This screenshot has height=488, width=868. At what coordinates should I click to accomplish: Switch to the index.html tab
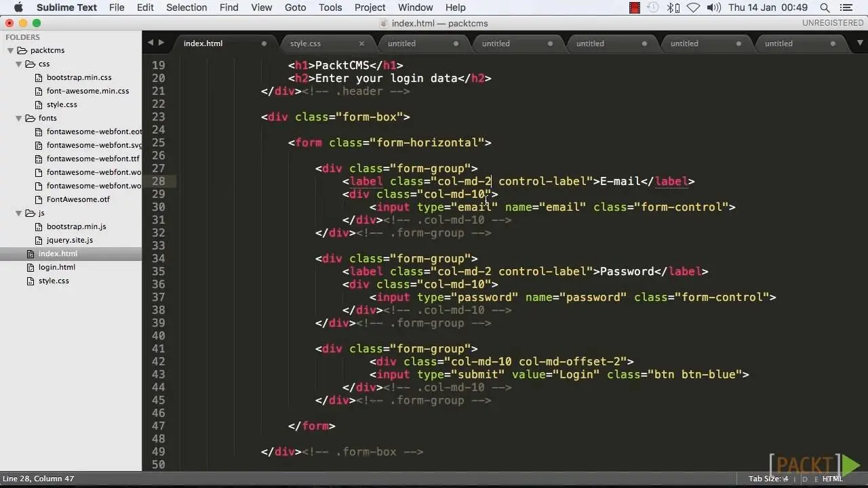203,43
